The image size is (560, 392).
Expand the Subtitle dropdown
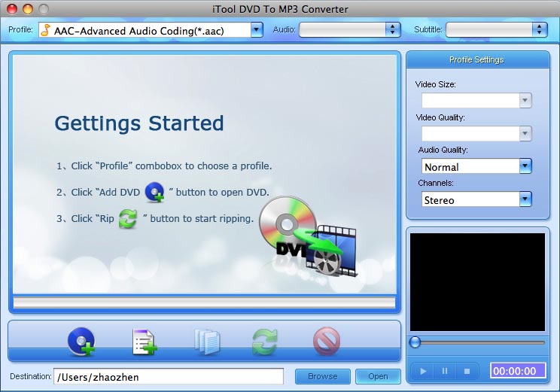coord(496,29)
